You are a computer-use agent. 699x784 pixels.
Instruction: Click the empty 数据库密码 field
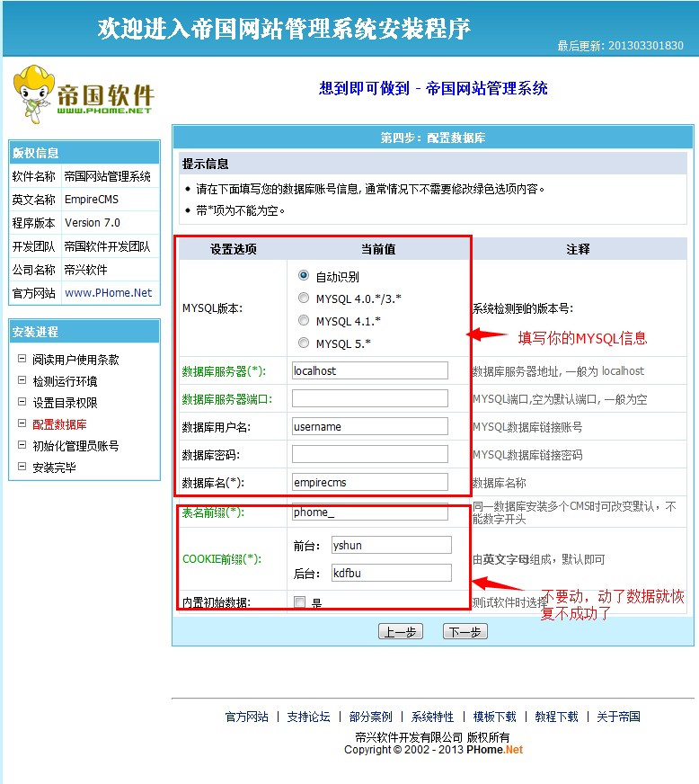click(x=369, y=454)
